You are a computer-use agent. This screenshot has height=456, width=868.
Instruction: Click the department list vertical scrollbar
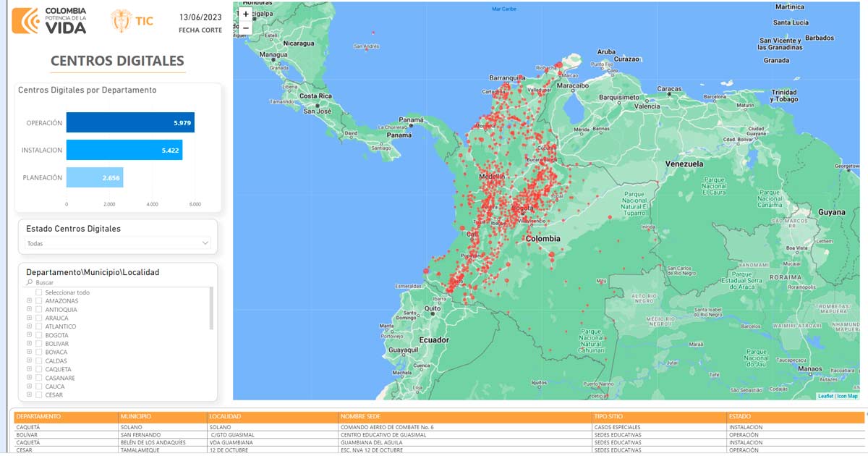pos(211,308)
